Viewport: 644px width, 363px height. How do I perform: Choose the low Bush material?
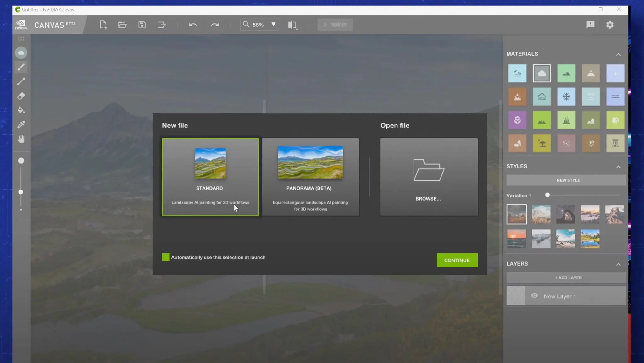point(542,120)
